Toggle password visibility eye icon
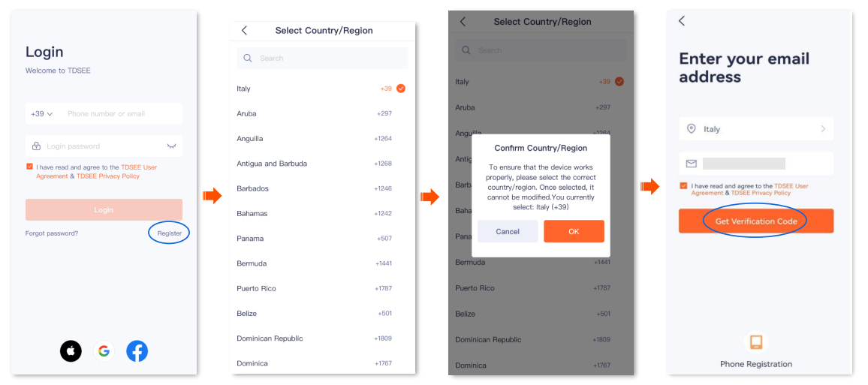The width and height of the screenshot is (868, 385). click(172, 146)
